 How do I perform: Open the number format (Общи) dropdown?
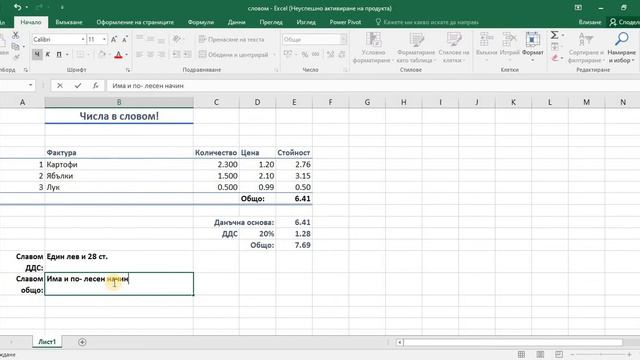343,39
